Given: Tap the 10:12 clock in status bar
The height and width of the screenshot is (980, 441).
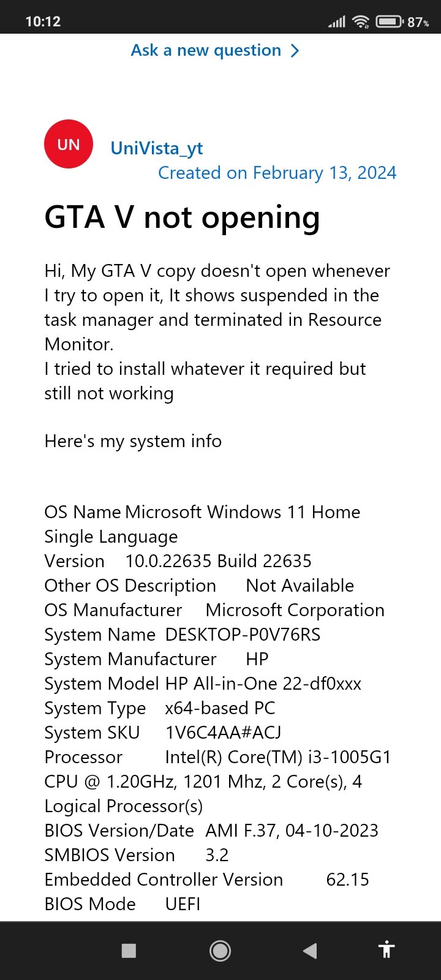Looking at the screenshot, I should pos(43,22).
